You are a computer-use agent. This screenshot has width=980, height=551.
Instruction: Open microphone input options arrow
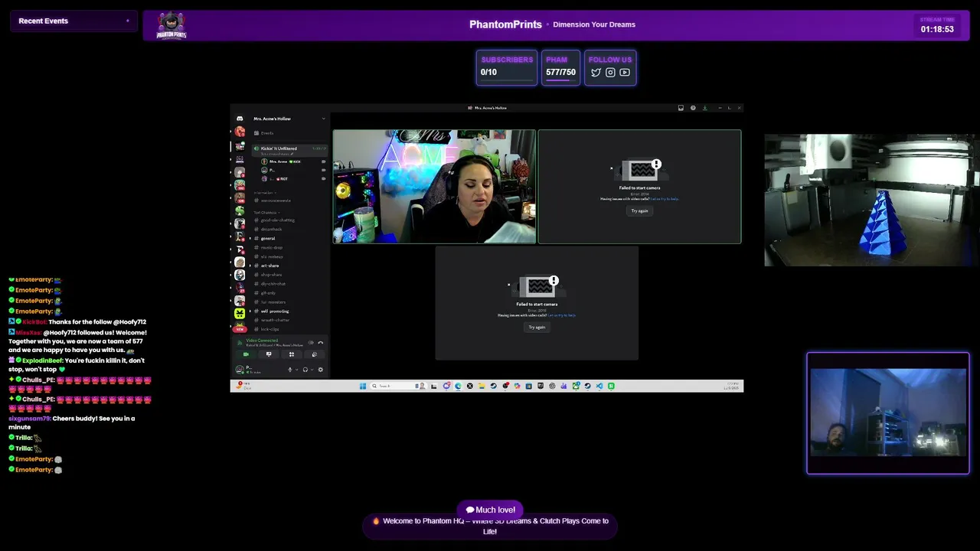point(296,370)
